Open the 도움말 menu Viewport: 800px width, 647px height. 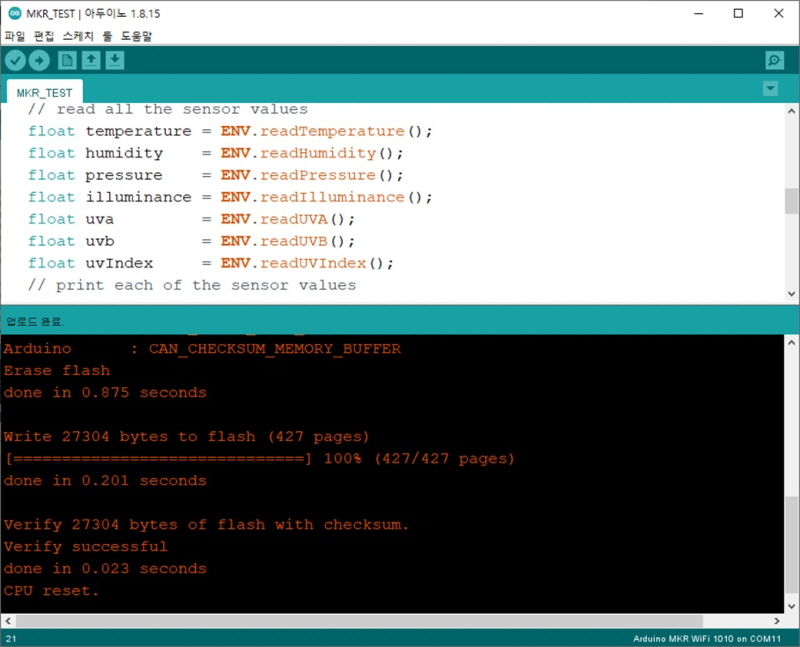pos(136,36)
